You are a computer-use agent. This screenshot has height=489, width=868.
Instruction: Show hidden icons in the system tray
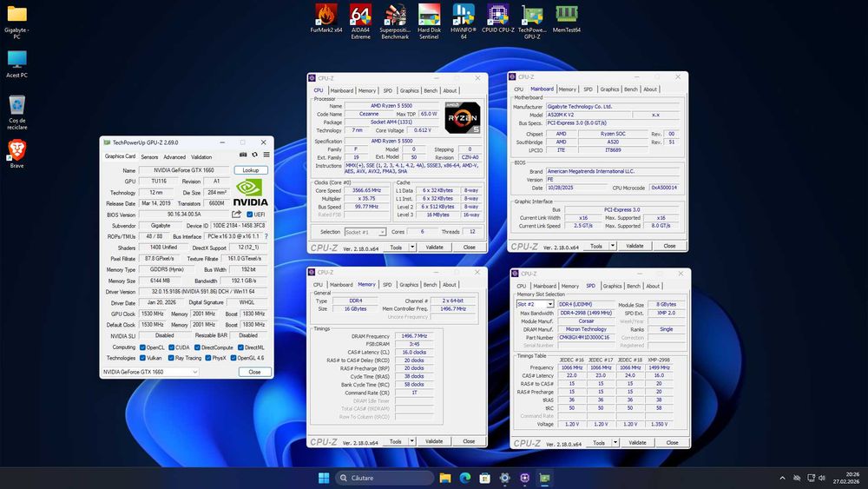coord(782,478)
